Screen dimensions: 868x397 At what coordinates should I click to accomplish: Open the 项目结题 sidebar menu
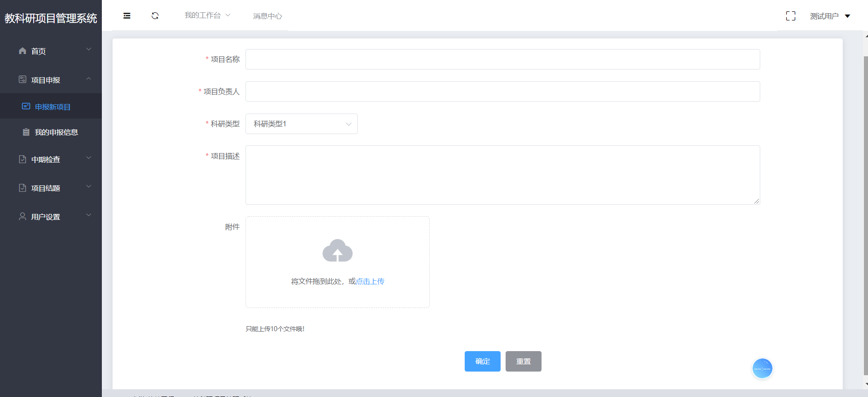pos(51,188)
